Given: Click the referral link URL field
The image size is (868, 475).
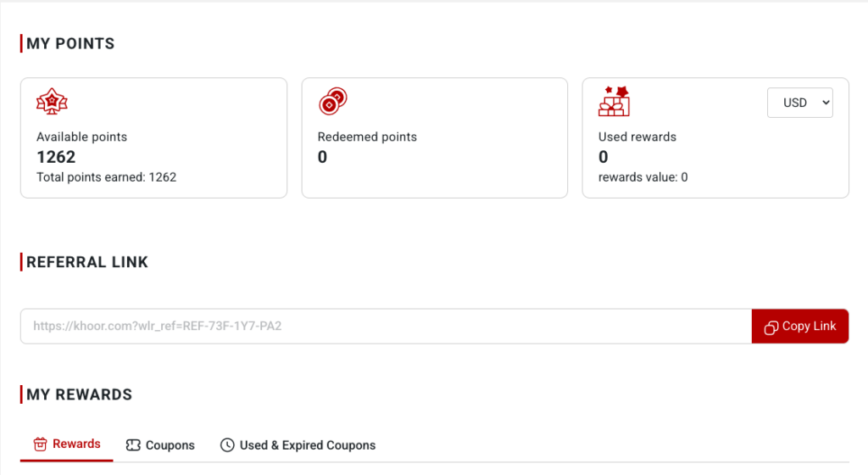Looking at the screenshot, I should coord(386,326).
